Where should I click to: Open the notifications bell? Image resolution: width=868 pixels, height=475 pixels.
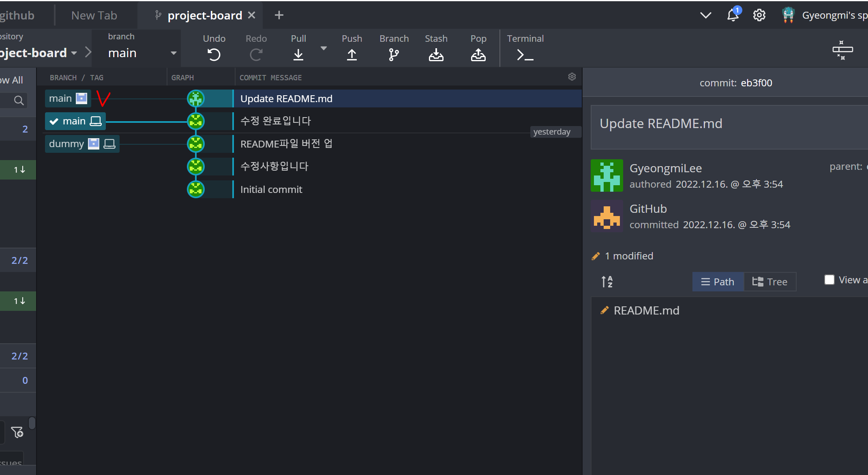733,15
